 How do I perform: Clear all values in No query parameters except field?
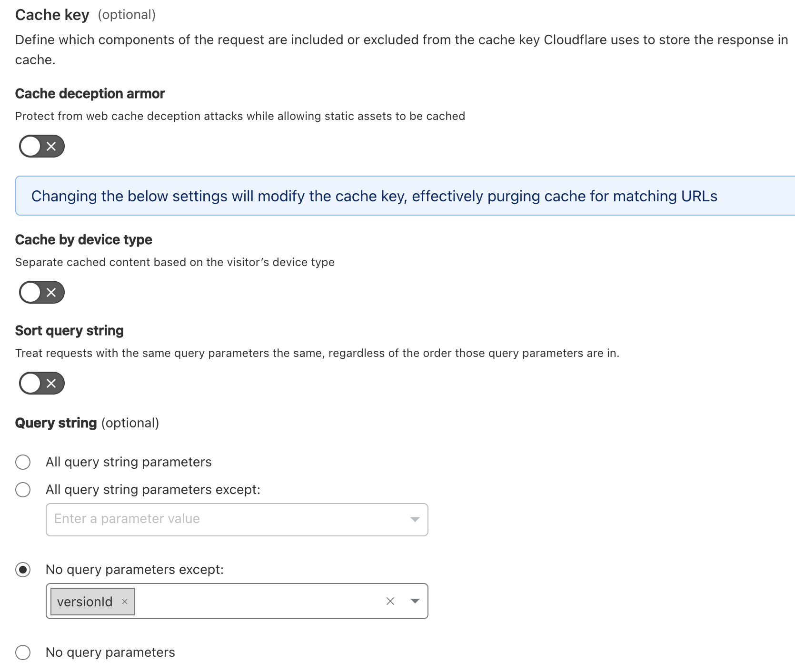390,601
